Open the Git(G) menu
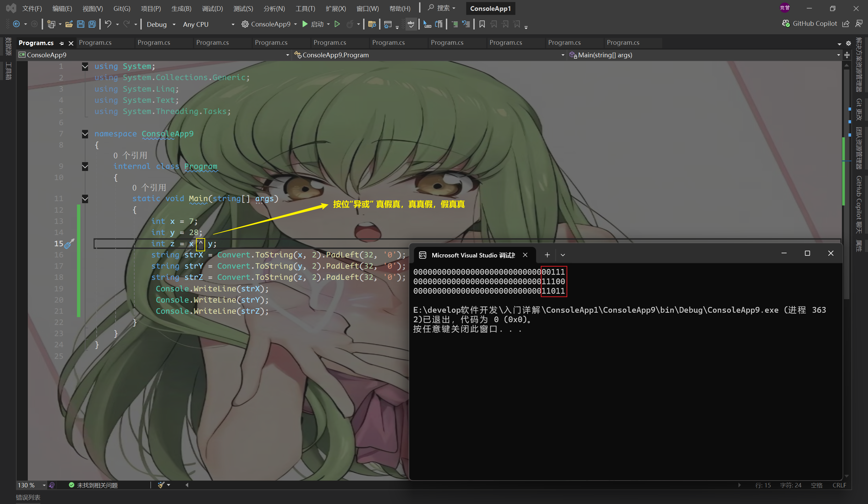 coord(122,8)
